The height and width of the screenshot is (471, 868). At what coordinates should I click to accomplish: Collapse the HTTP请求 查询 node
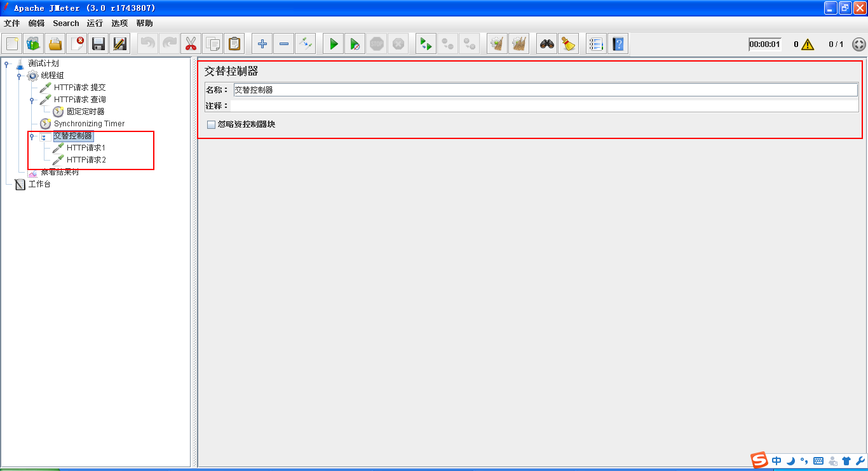pos(32,100)
